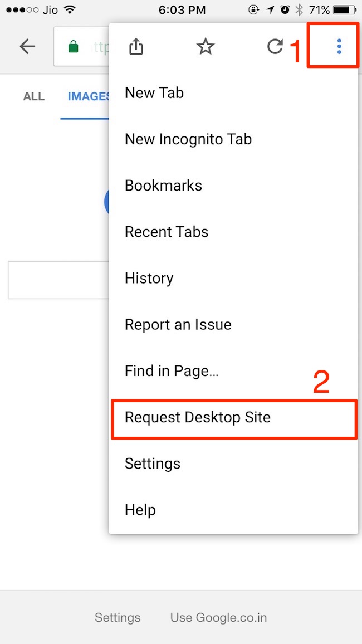Open Bookmarks from the menu

(163, 186)
